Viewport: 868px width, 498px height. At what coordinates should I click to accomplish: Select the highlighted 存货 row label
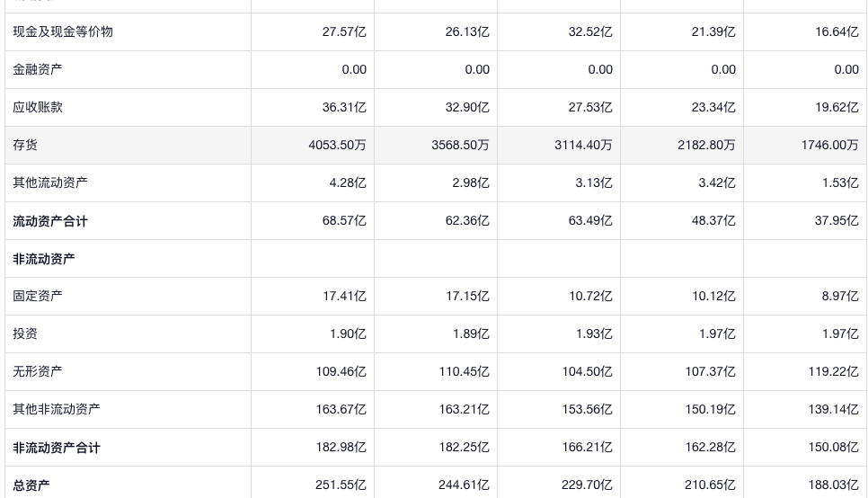[25, 145]
